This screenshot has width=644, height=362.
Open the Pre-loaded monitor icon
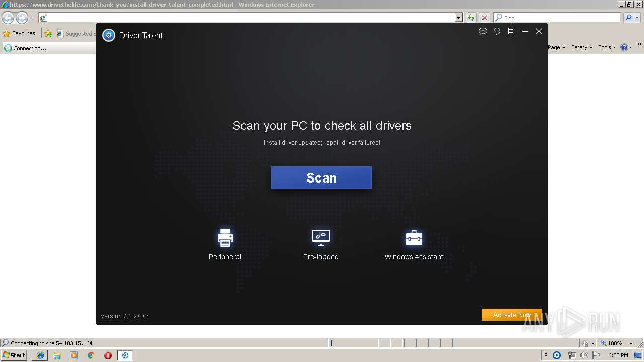[x=320, y=238]
